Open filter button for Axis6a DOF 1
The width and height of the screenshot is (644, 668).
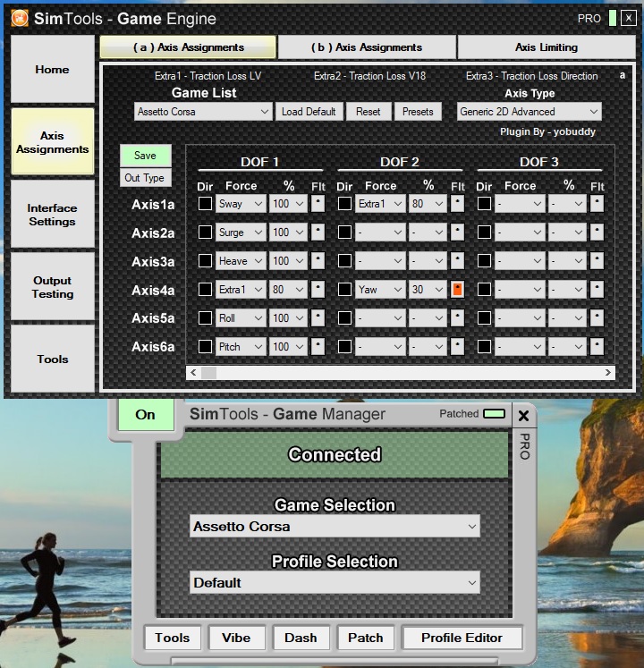[x=318, y=346]
